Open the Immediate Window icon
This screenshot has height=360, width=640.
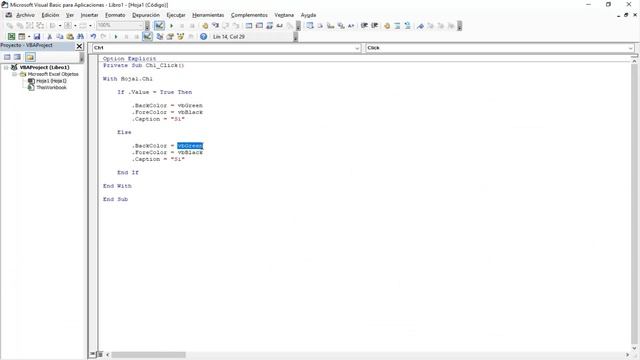(259, 26)
